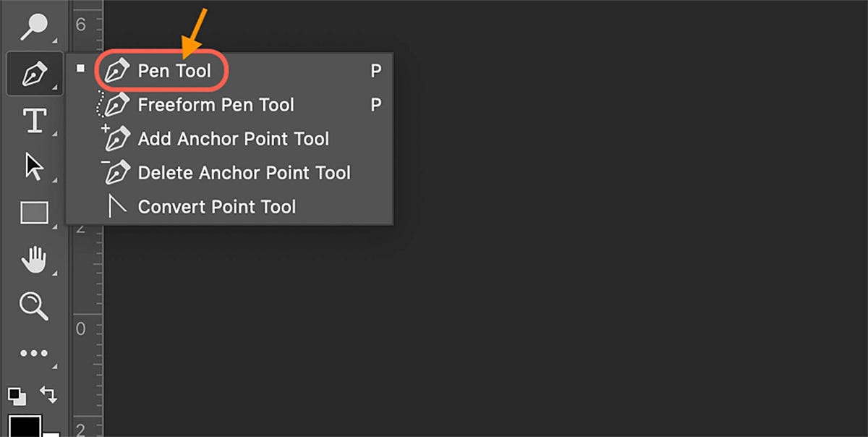Click the Pen tool toolbar button

[34, 74]
